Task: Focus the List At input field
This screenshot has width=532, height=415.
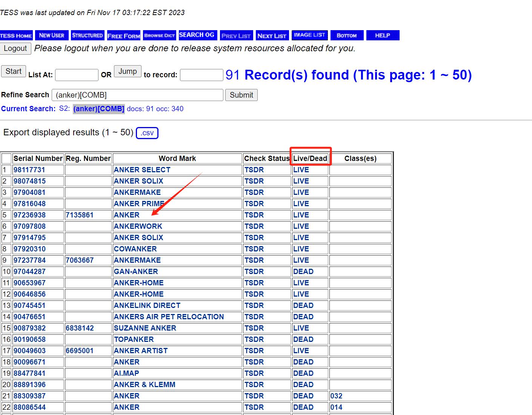Action: 77,75
